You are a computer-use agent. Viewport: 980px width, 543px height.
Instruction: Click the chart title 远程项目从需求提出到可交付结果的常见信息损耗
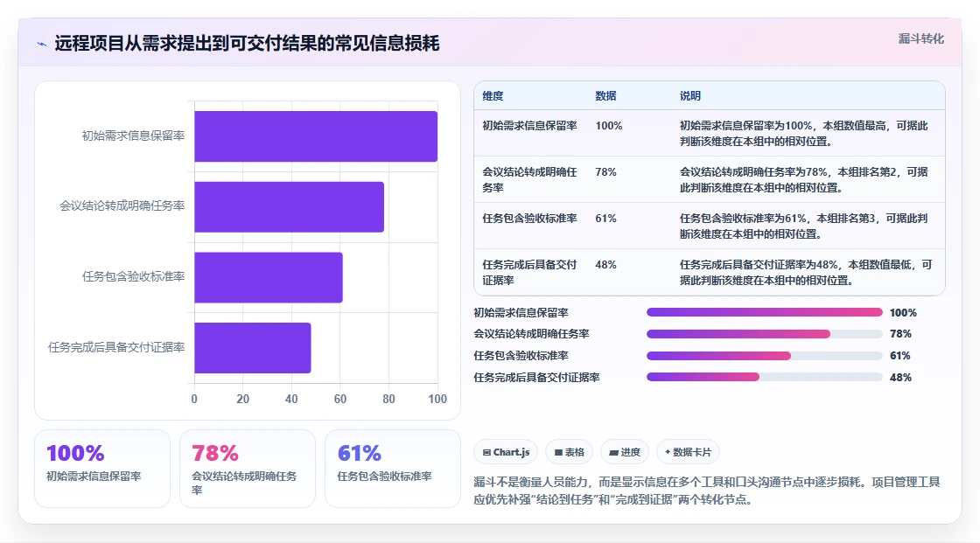coord(247,43)
